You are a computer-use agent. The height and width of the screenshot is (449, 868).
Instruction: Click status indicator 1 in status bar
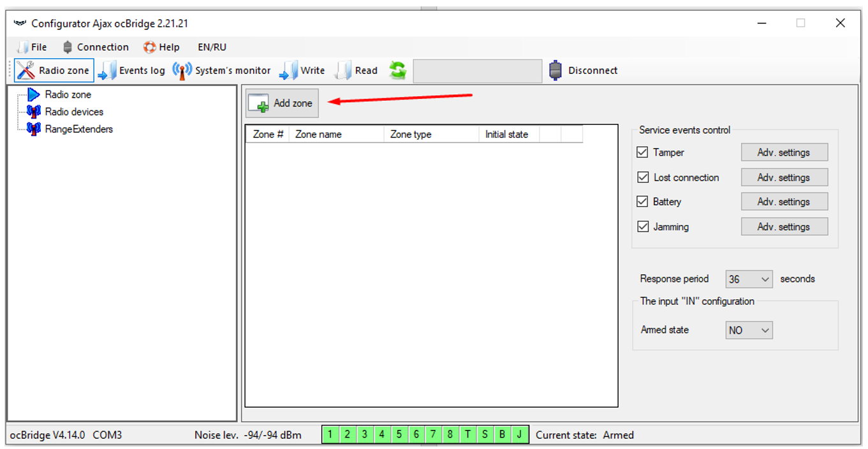(330, 435)
